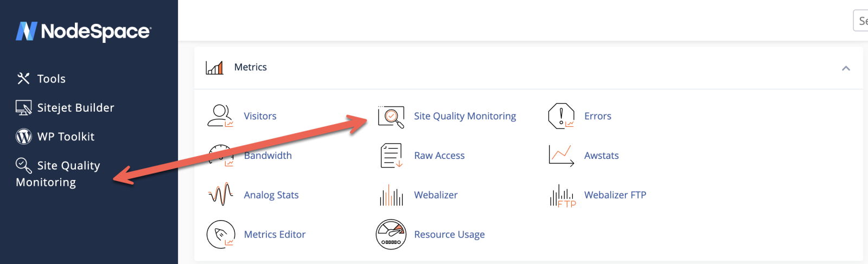The width and height of the screenshot is (868, 264).
Task: Select Sitejet Builder in sidebar
Action: click(x=75, y=108)
